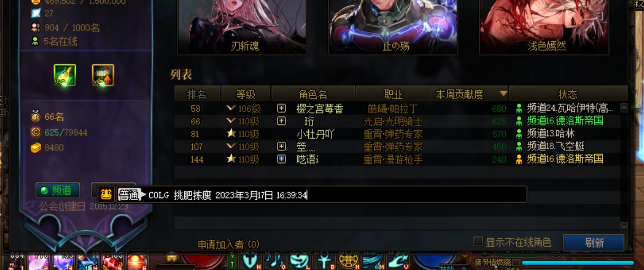
Task: Click the yellow emoji face in chat bar
Action: pyautogui.click(x=106, y=194)
